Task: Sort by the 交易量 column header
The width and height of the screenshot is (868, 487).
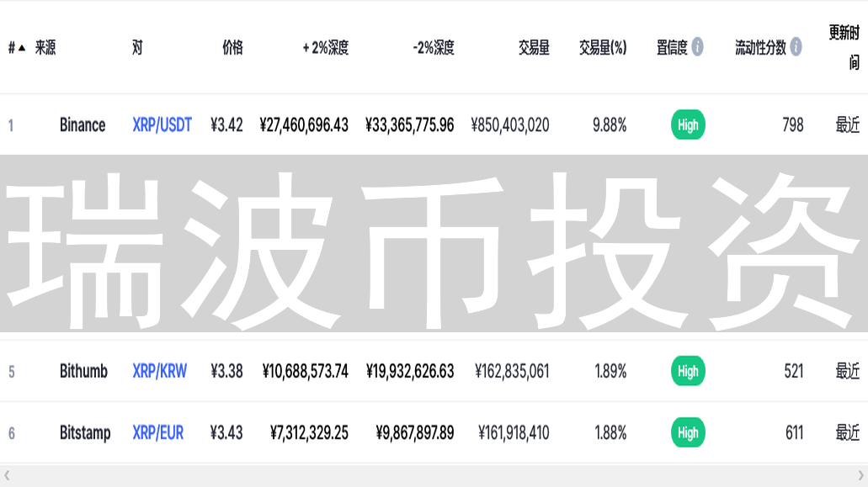Action: click(534, 48)
